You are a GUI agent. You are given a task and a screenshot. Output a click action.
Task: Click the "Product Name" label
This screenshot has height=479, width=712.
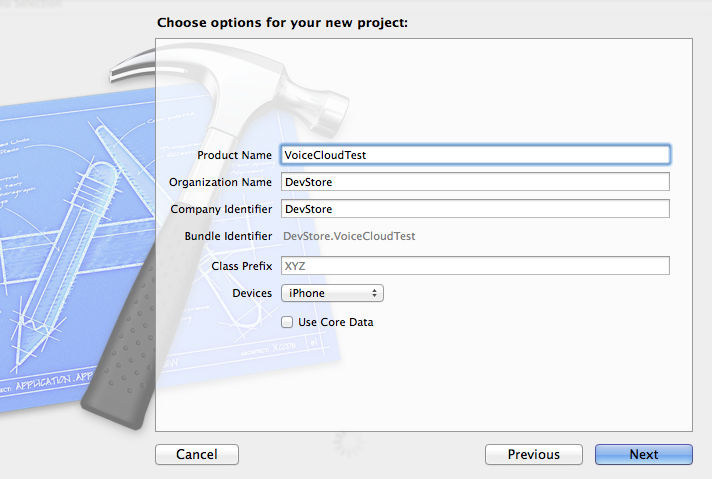[x=234, y=155]
